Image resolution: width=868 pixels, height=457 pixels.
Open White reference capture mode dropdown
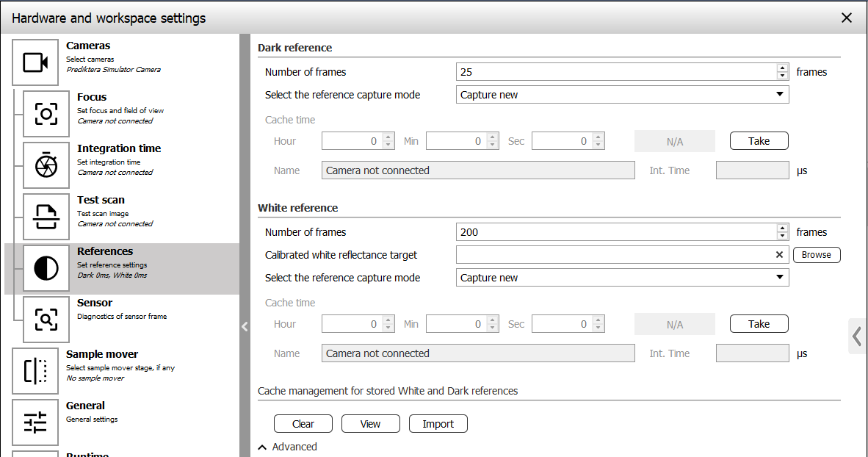click(622, 278)
